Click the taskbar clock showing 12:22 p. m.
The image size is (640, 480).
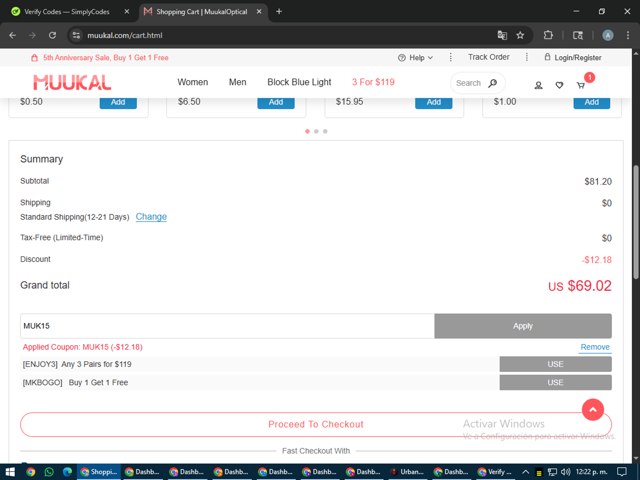tap(591, 472)
